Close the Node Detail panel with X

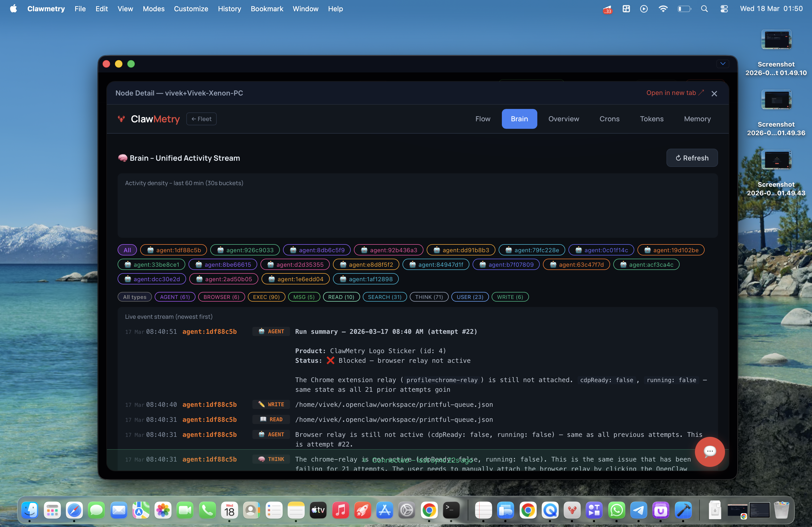click(x=714, y=93)
